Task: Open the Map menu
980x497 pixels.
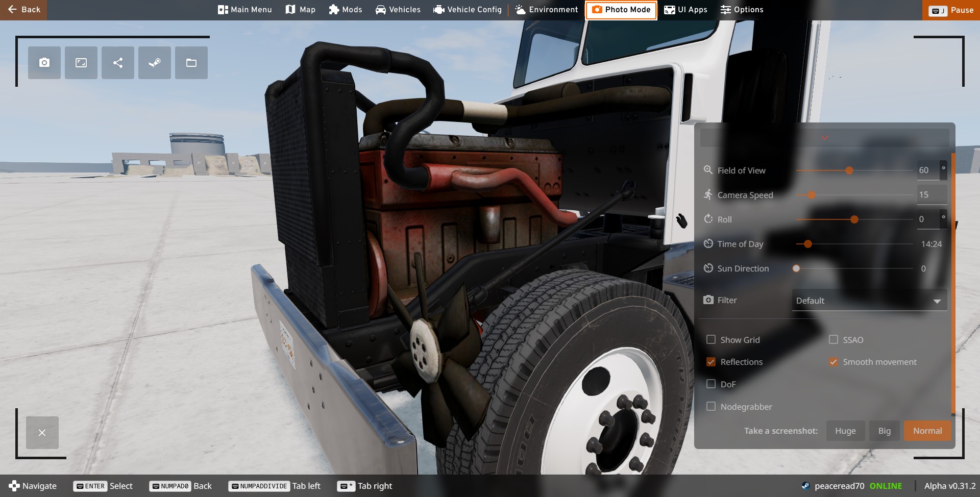Action: click(301, 10)
